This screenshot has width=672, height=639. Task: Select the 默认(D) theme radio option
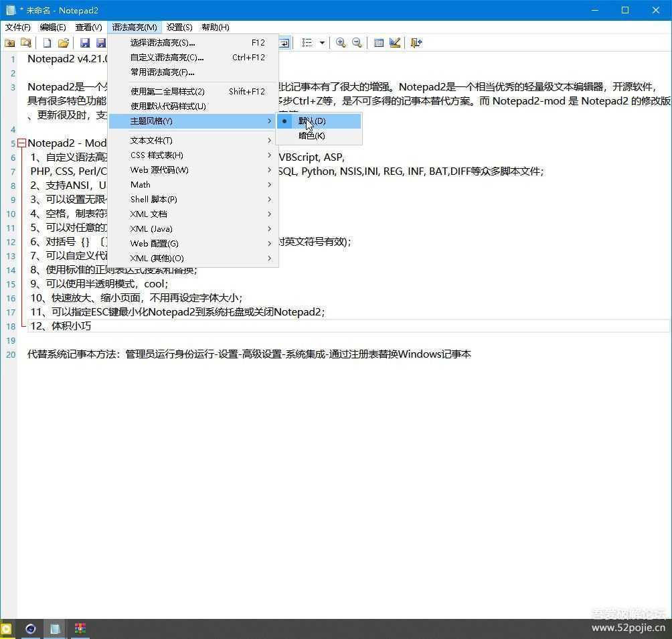coord(312,121)
